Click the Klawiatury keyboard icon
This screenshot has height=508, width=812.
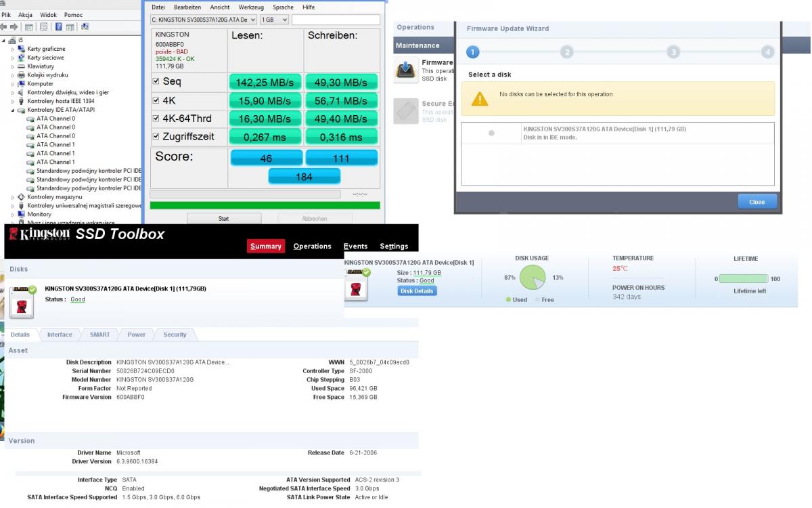[21, 66]
